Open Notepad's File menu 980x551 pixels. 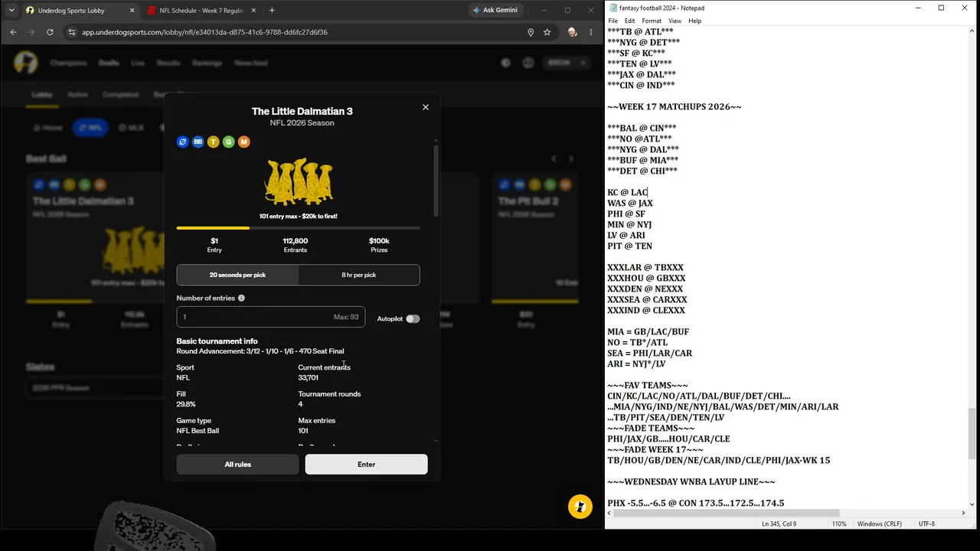click(613, 21)
